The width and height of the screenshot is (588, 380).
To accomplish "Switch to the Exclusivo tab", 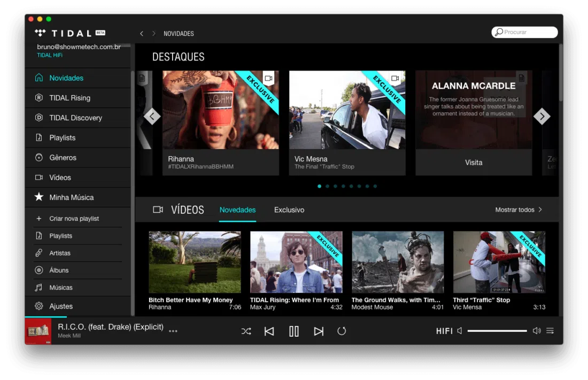I will [289, 210].
